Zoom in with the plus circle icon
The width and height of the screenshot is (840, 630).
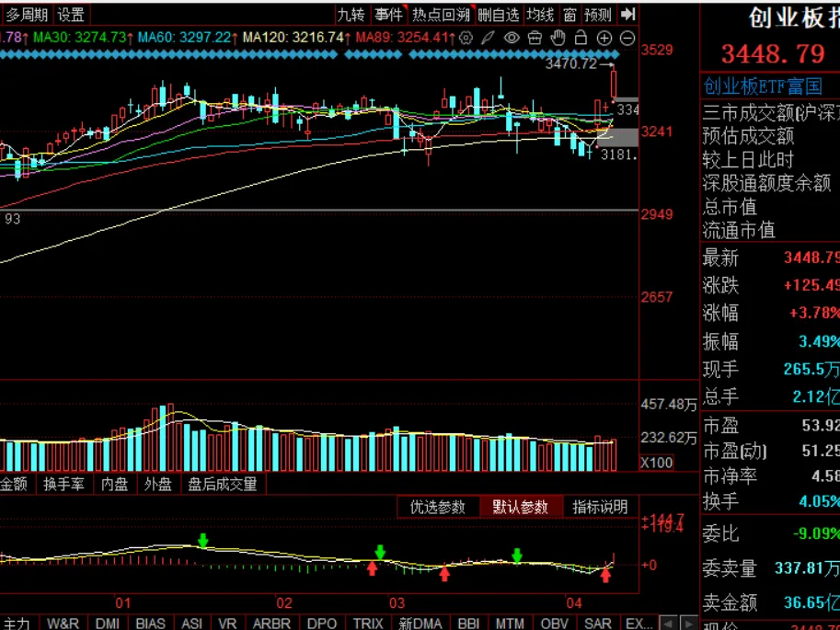click(x=604, y=38)
